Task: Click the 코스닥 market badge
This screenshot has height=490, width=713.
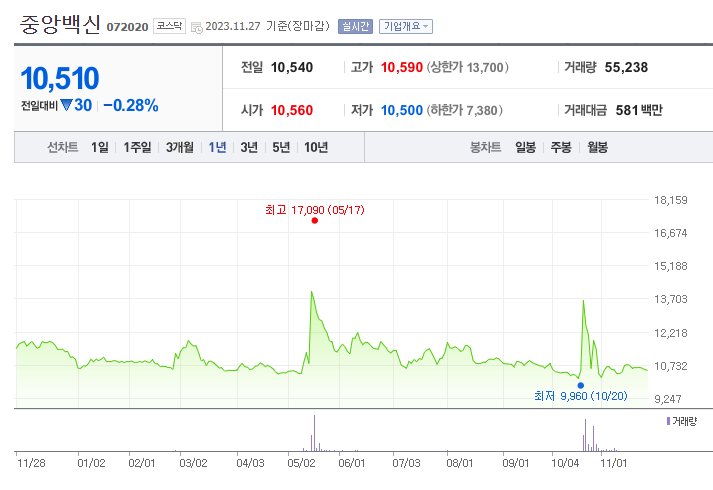Action: coord(169,26)
